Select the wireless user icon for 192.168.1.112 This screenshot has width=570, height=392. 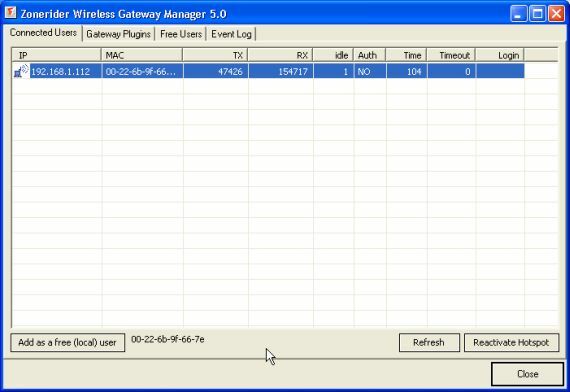[21, 71]
